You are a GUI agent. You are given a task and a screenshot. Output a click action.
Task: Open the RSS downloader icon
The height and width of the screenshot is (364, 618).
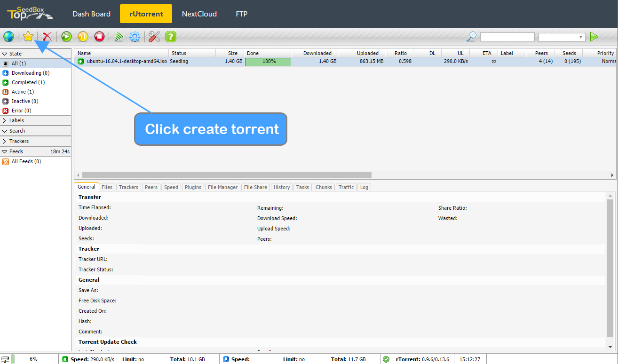[119, 37]
